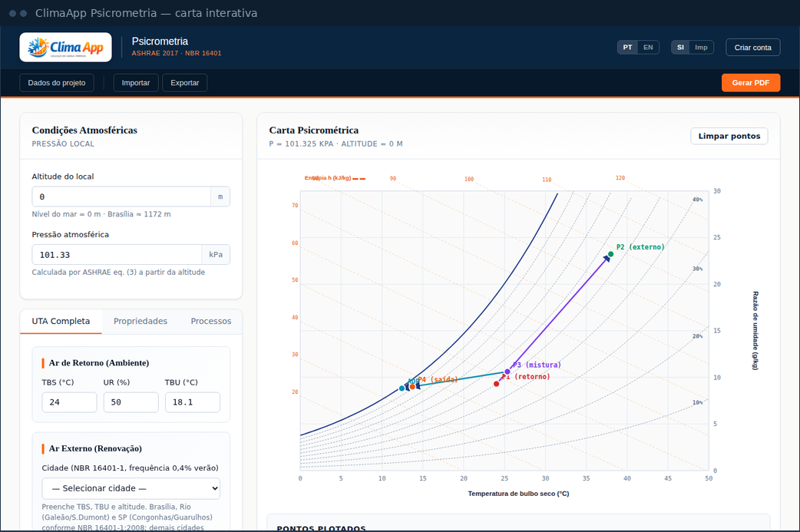This screenshot has height=532, width=800.
Task: Select P2 (externo) point on chart
Action: tap(610, 254)
